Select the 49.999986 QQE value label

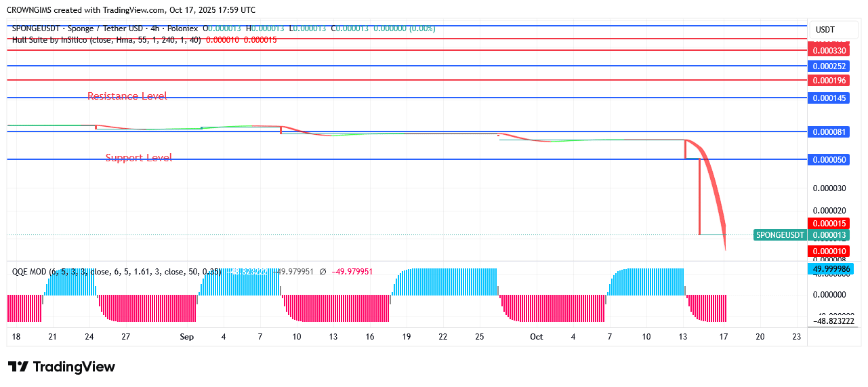(x=829, y=269)
